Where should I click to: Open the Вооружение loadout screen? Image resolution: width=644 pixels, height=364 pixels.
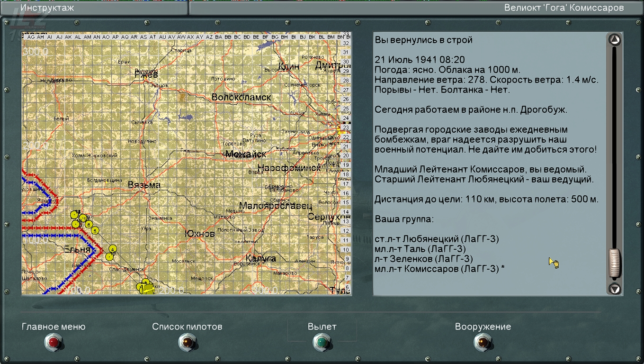483,342
